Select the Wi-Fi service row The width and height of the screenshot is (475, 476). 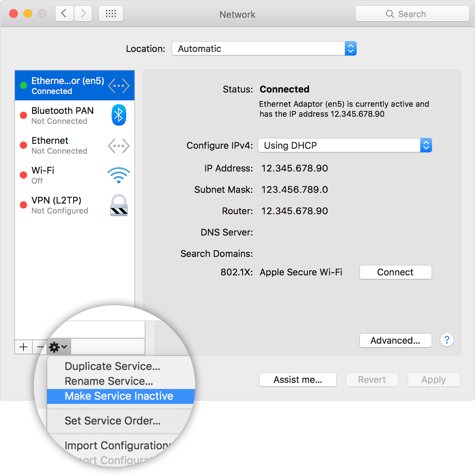75,175
